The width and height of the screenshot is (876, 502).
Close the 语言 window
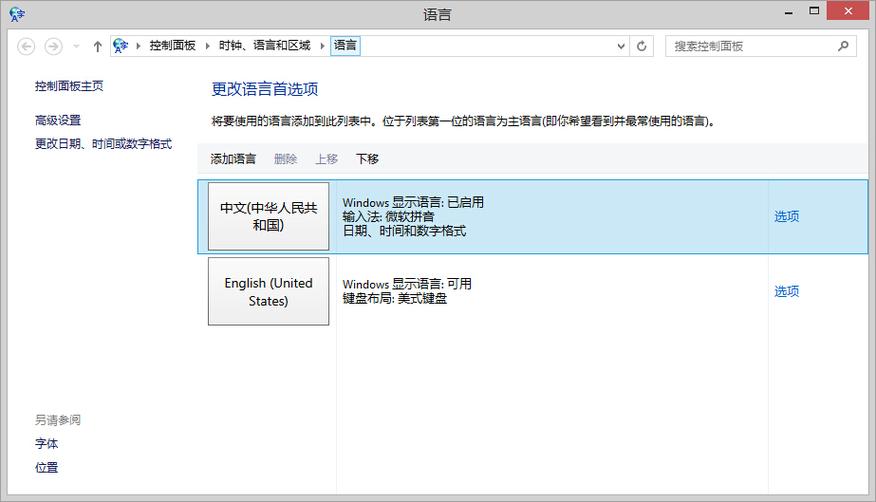click(848, 11)
